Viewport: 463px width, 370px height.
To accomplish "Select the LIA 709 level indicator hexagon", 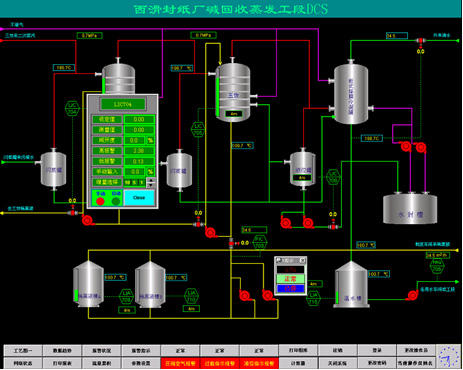I will click(126, 296).
